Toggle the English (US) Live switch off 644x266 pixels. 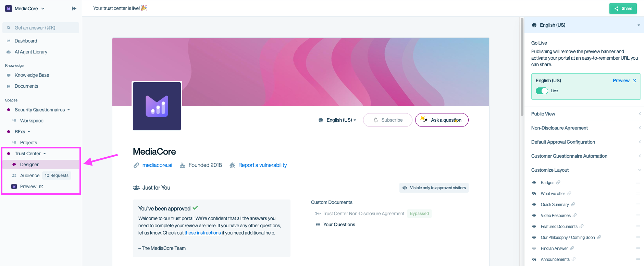542,91
